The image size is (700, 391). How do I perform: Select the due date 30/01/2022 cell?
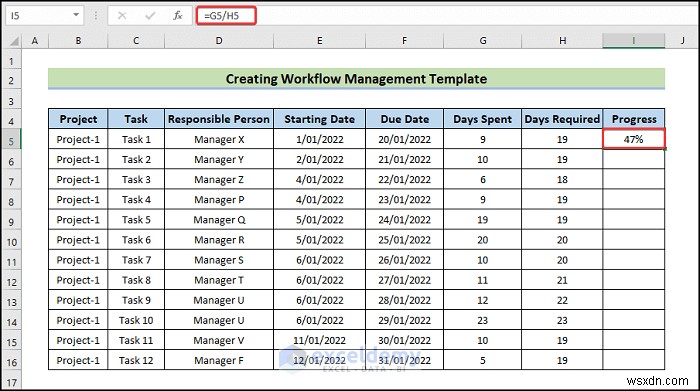pos(404,340)
